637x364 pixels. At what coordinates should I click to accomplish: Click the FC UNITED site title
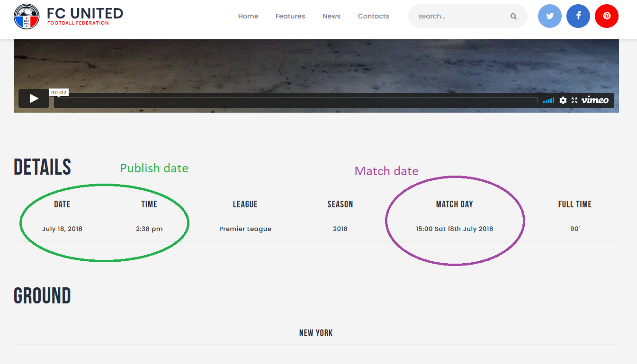coord(85,13)
